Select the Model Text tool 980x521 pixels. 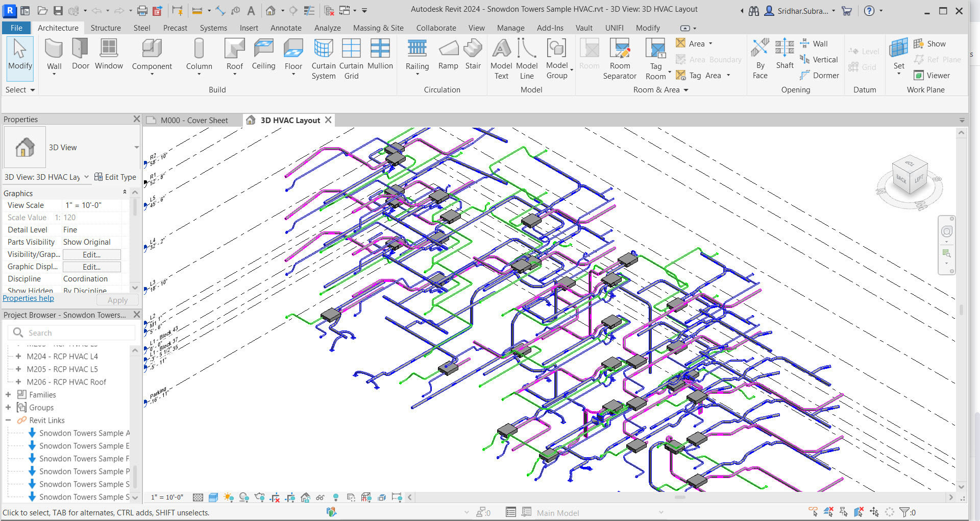click(x=501, y=59)
